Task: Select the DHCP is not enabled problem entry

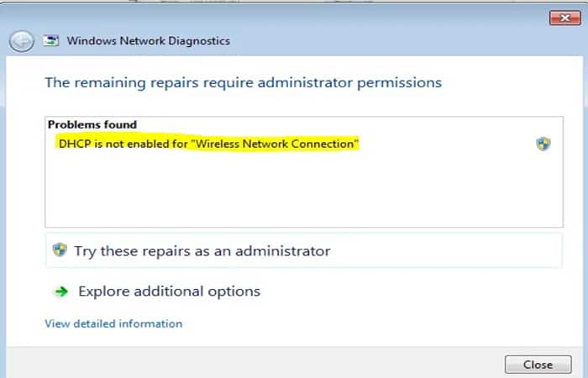Action: click(x=208, y=144)
